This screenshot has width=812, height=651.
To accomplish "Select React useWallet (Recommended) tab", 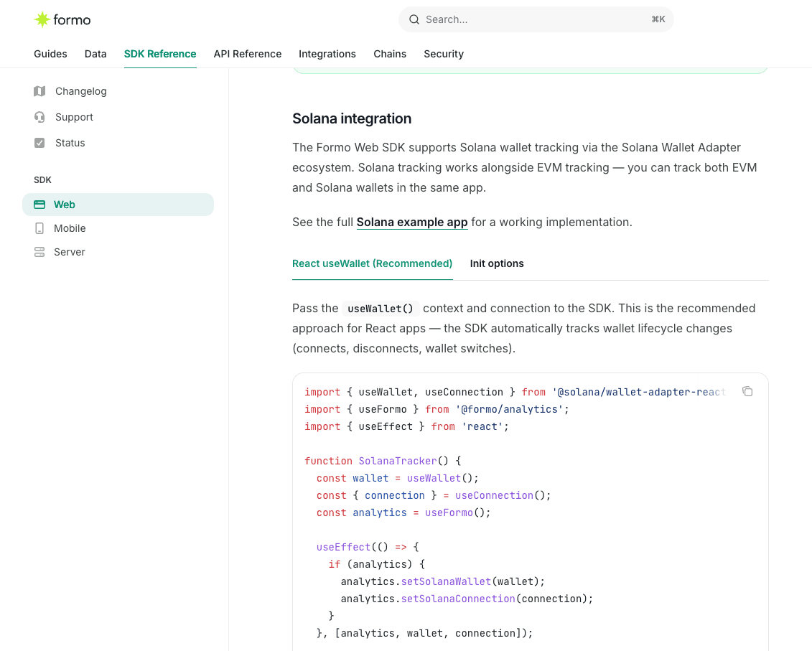I will 372,263.
